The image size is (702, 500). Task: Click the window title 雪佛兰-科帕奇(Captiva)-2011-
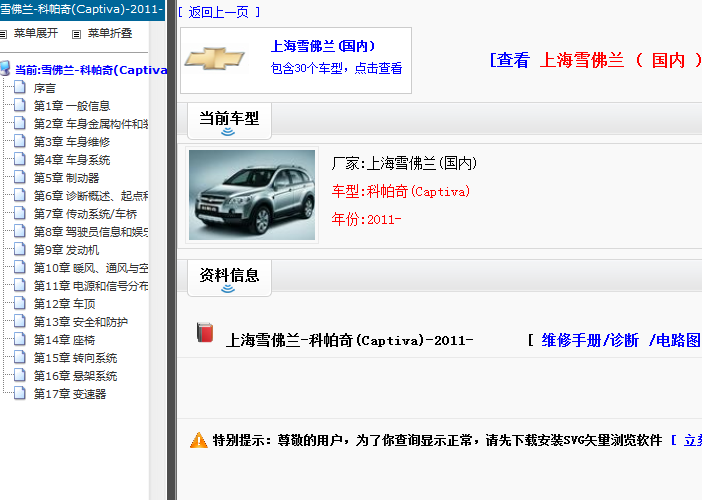[x=81, y=9]
